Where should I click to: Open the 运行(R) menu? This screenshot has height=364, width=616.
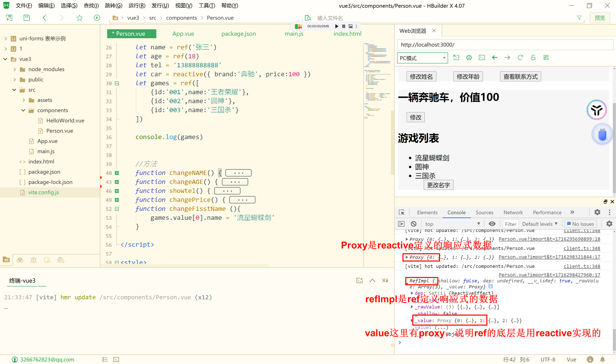[x=137, y=5]
